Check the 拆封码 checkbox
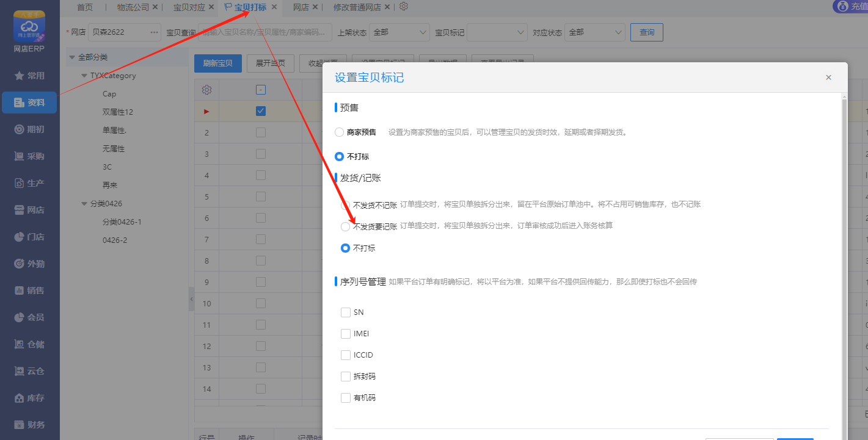 coord(346,377)
